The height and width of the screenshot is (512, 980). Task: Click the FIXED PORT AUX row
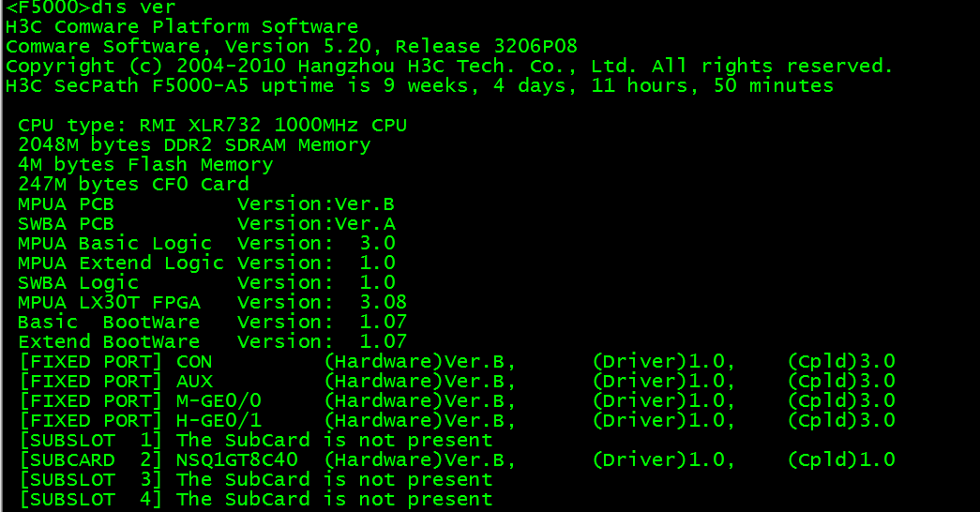pyautogui.click(x=457, y=382)
